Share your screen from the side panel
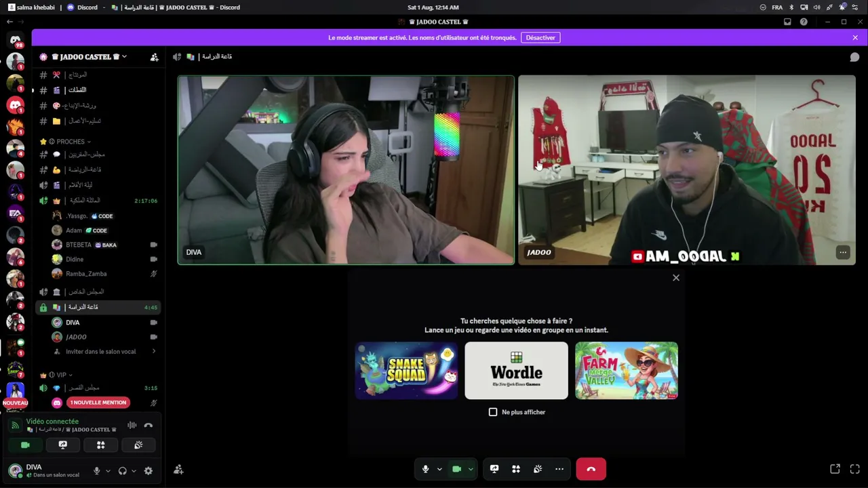The width and height of the screenshot is (868, 488). pos(63,445)
